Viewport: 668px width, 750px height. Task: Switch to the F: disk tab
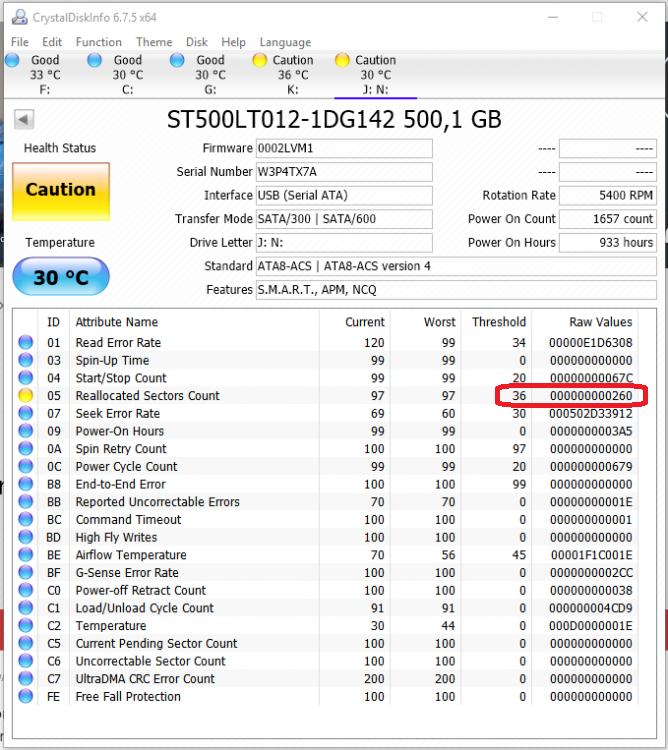coord(45,75)
